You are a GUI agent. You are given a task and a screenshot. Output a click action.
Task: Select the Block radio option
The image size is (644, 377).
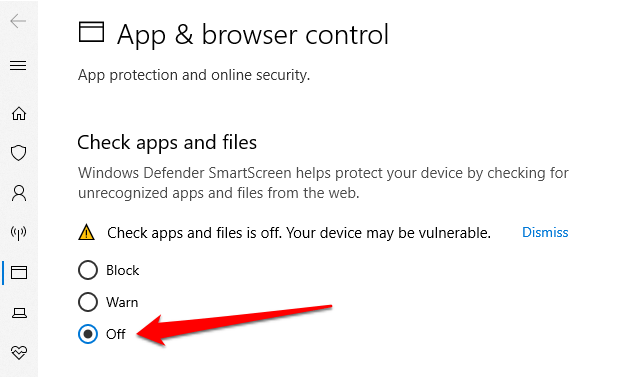(x=109, y=270)
